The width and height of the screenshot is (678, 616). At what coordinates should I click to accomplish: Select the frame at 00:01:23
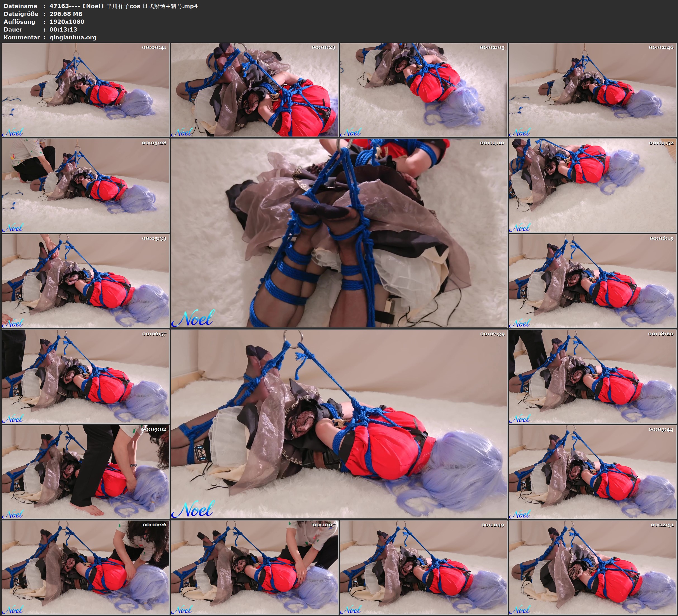click(254, 90)
